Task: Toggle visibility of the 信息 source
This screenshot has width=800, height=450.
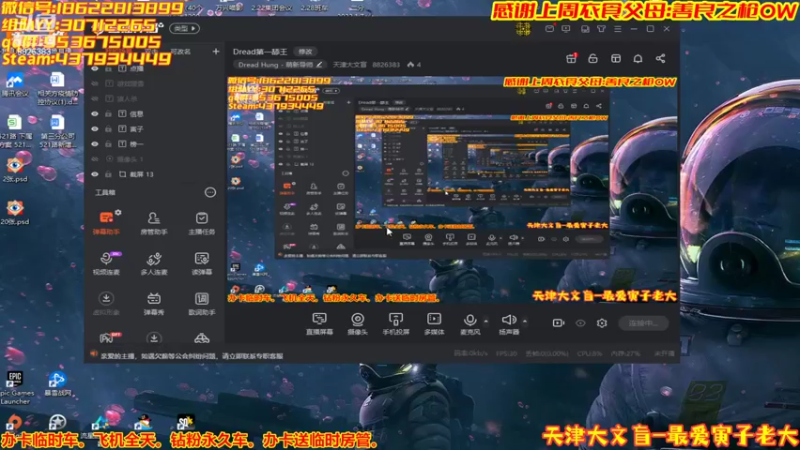Action: 94,114
